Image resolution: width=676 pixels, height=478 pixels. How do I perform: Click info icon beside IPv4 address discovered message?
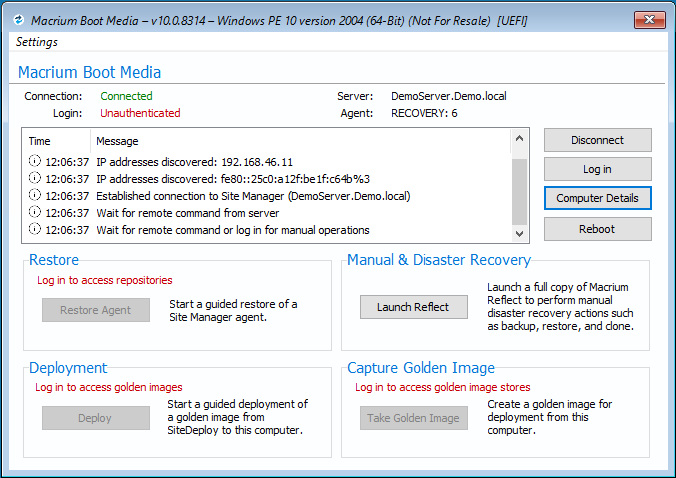pyautogui.click(x=34, y=161)
